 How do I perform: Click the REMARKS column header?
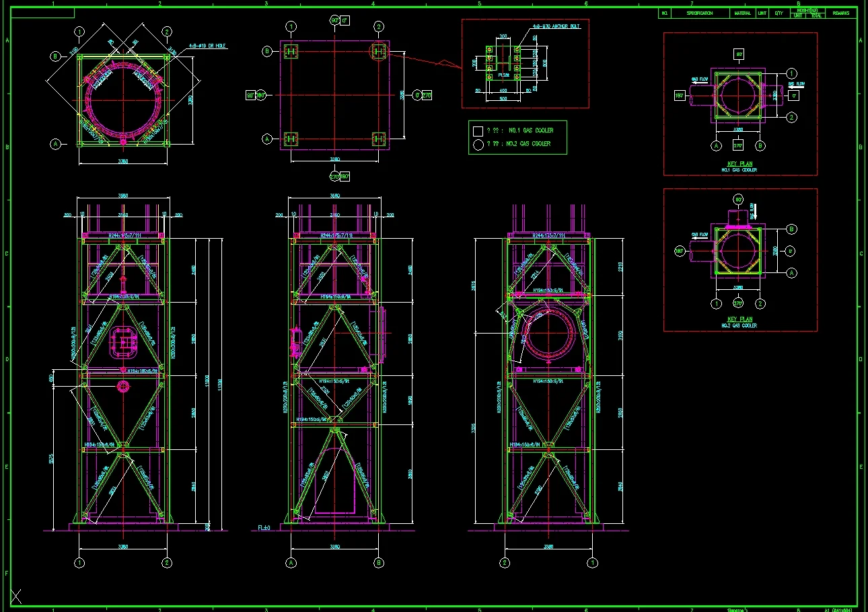point(841,13)
